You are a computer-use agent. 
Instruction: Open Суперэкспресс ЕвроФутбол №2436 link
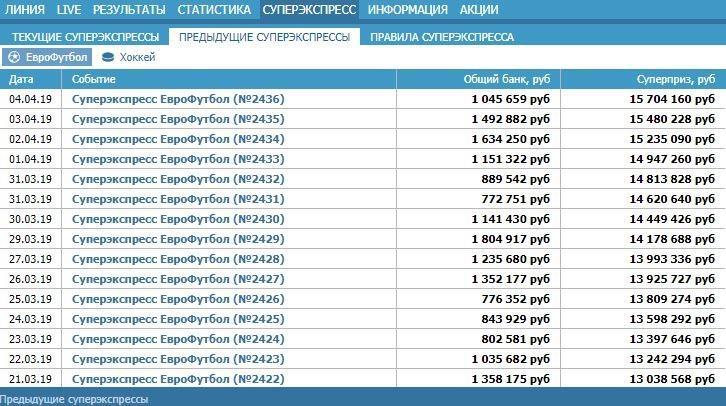tap(178, 99)
